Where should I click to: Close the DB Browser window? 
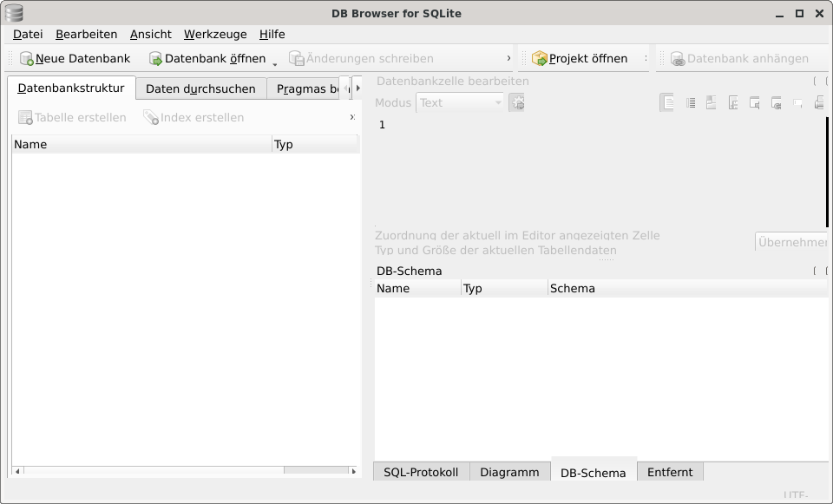819,14
